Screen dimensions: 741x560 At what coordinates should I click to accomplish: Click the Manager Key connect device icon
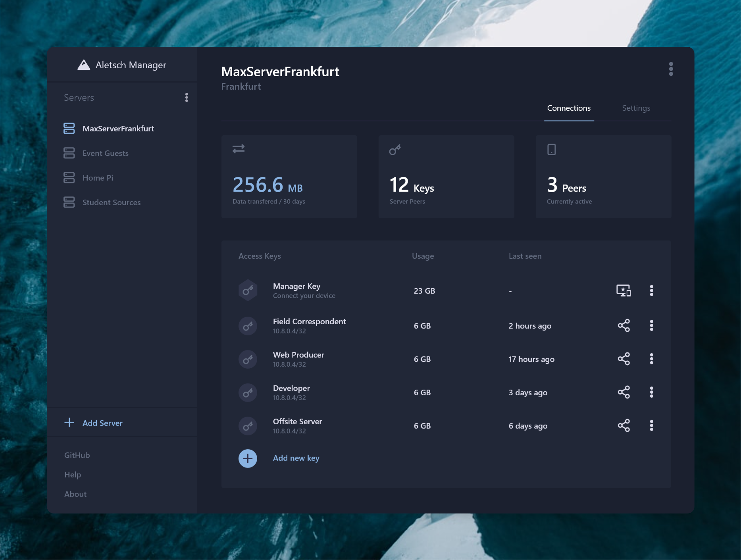click(x=623, y=291)
